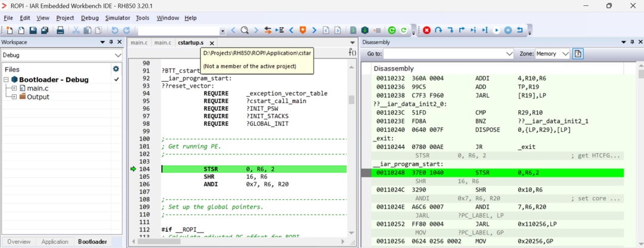Switch to the Application workspace tab

pos(55,241)
